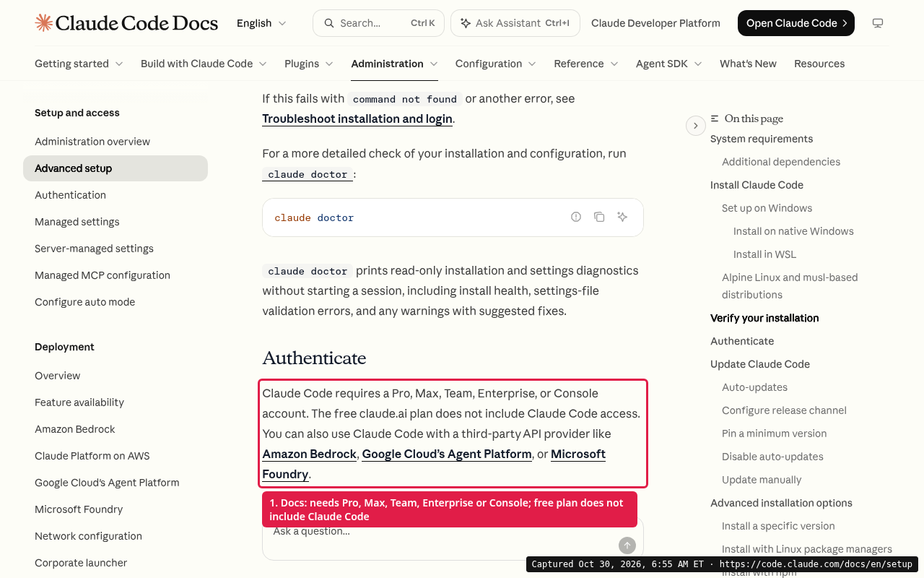Open the Reference dropdown
The image size is (924, 578).
tap(586, 64)
